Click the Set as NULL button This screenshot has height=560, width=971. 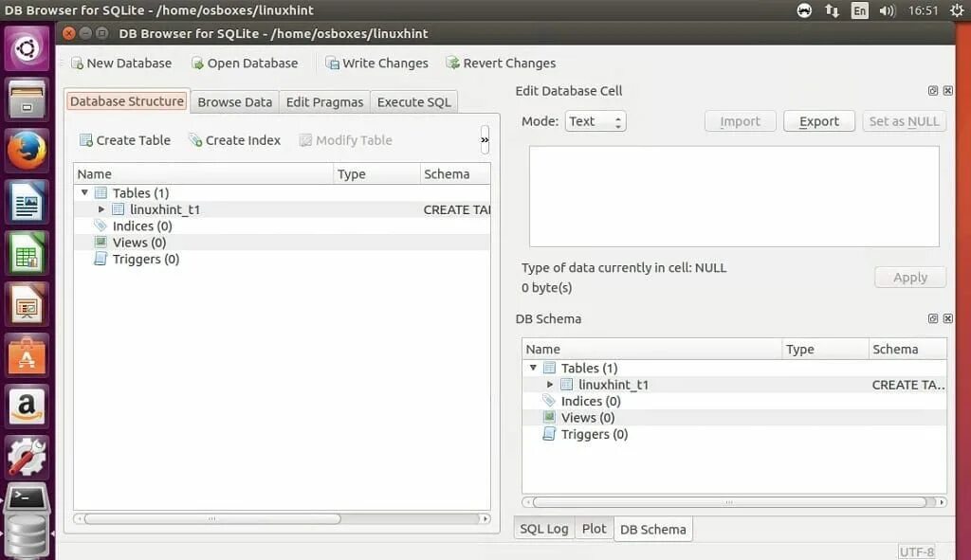click(904, 121)
